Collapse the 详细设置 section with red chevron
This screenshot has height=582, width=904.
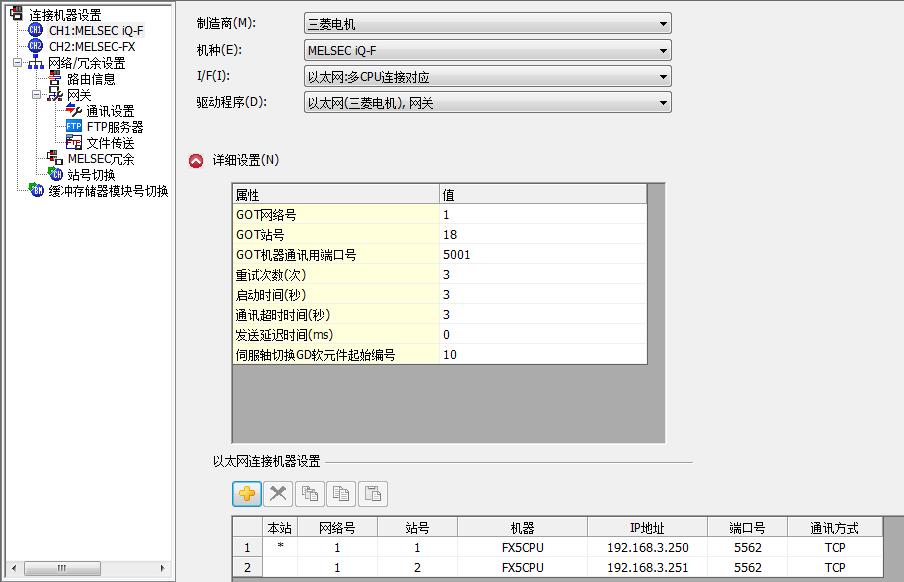tap(196, 160)
